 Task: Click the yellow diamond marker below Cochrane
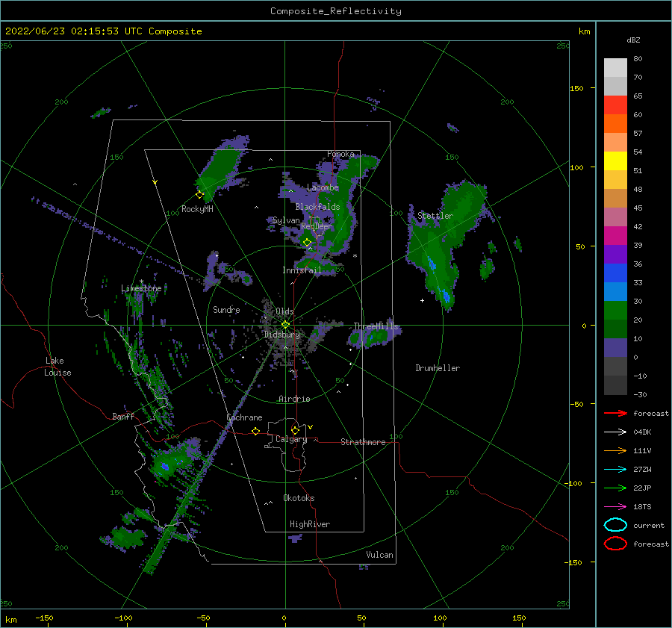tap(255, 431)
